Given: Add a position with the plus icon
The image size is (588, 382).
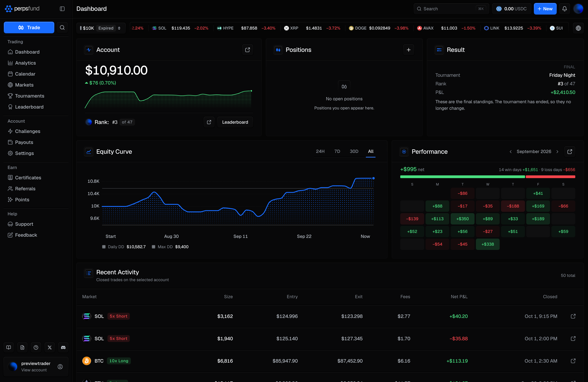Looking at the screenshot, I should click(409, 50).
